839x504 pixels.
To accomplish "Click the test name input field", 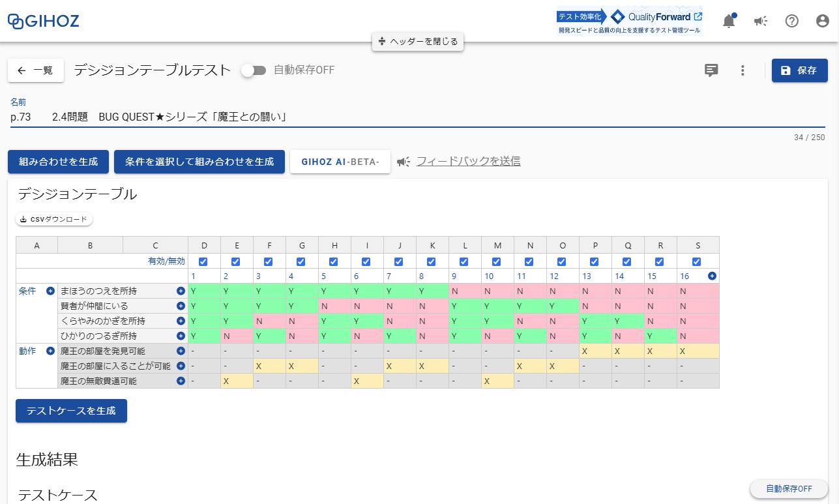I will point(261,115).
